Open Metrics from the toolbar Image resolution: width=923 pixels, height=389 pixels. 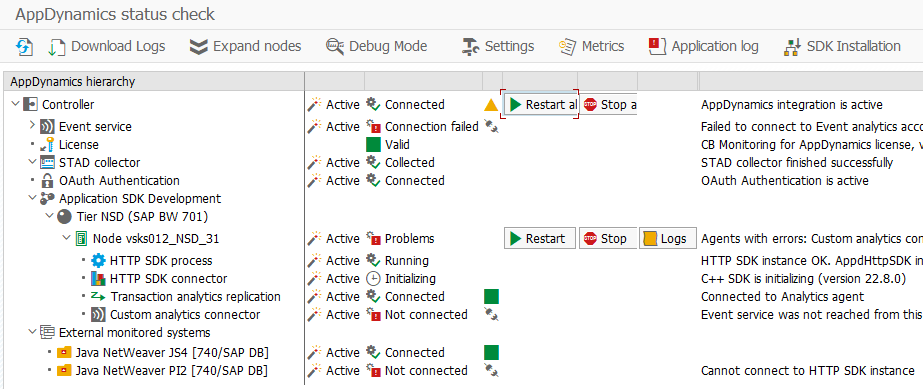592,46
